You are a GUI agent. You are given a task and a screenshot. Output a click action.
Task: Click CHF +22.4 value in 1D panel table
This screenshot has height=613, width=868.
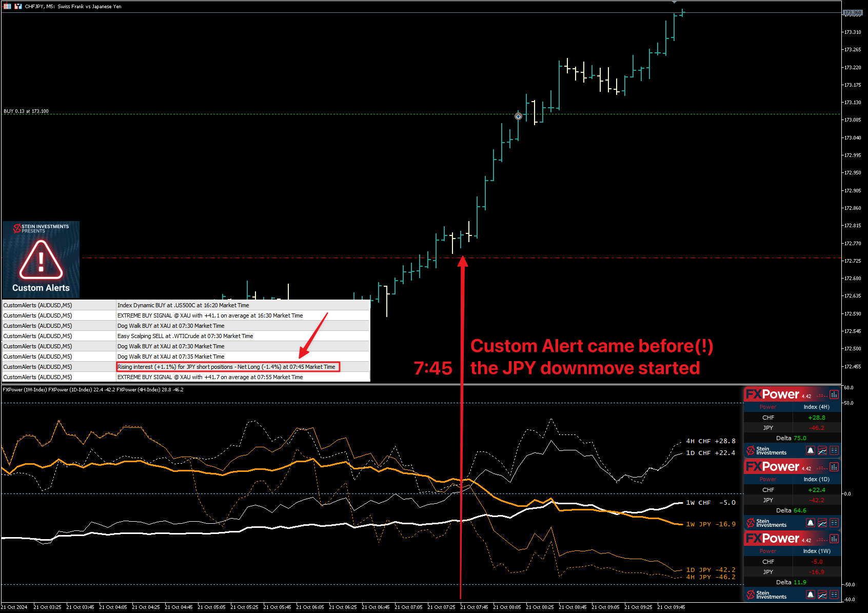[x=816, y=490]
